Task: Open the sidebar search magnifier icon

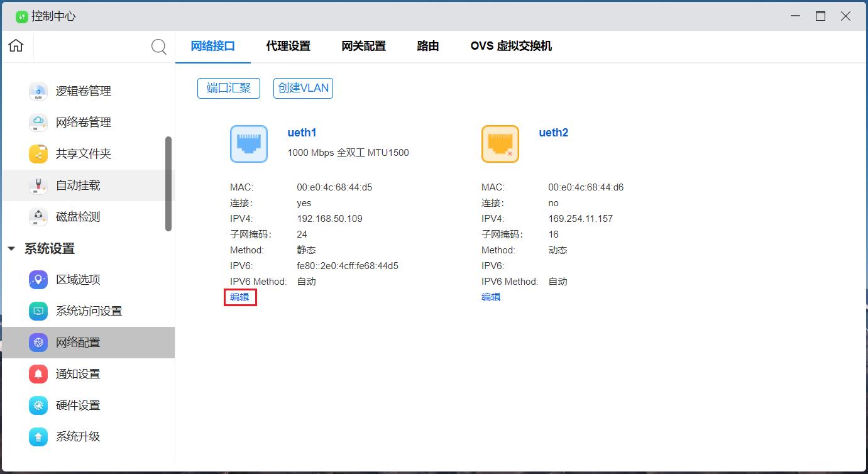Action: [x=159, y=47]
